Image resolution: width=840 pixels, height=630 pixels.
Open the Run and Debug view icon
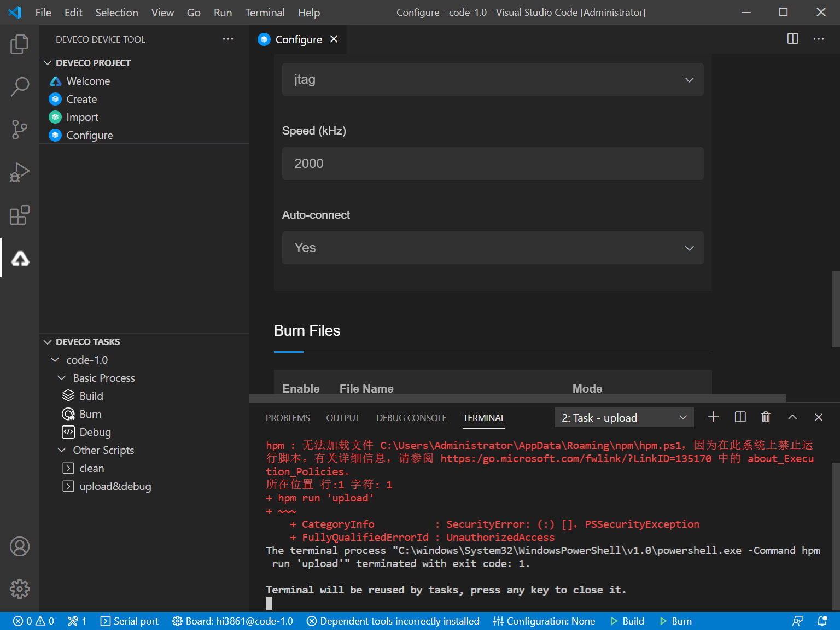click(20, 172)
